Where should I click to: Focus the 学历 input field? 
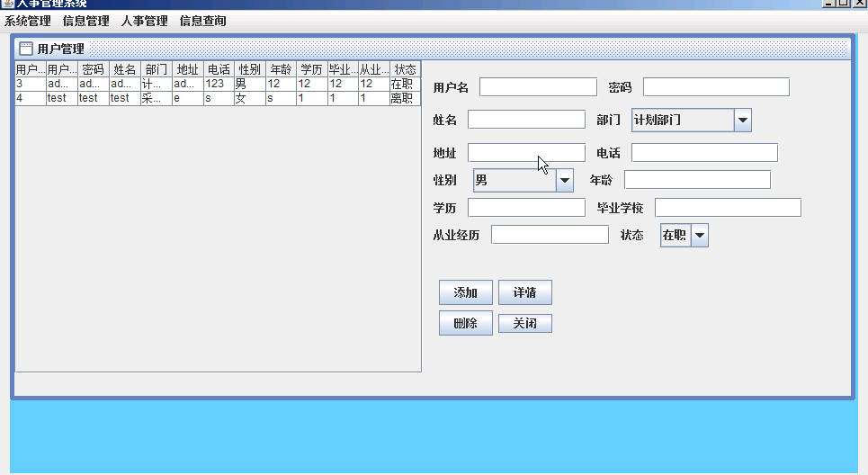click(x=526, y=208)
